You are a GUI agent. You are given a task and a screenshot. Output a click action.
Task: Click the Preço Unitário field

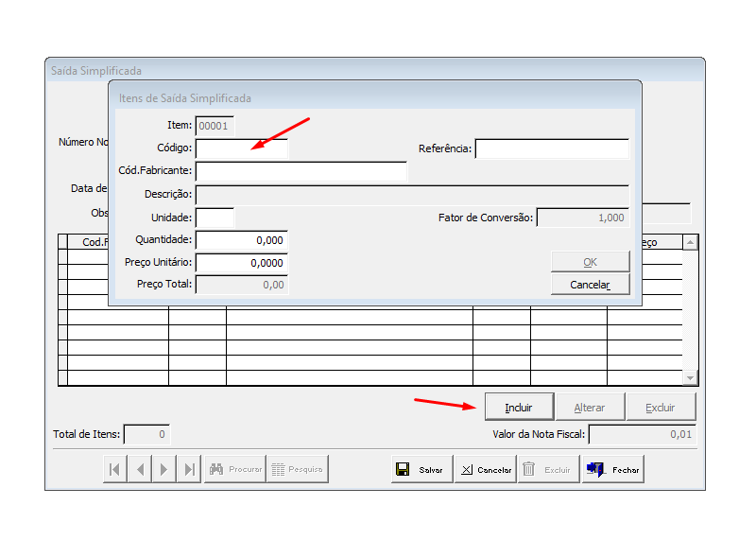(x=241, y=263)
